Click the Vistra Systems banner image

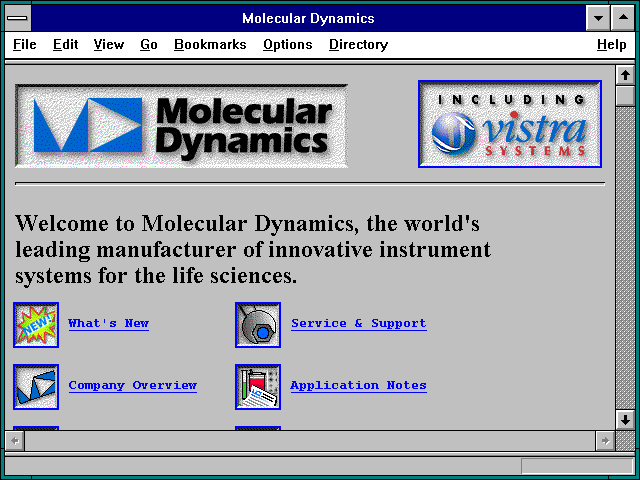[510, 124]
